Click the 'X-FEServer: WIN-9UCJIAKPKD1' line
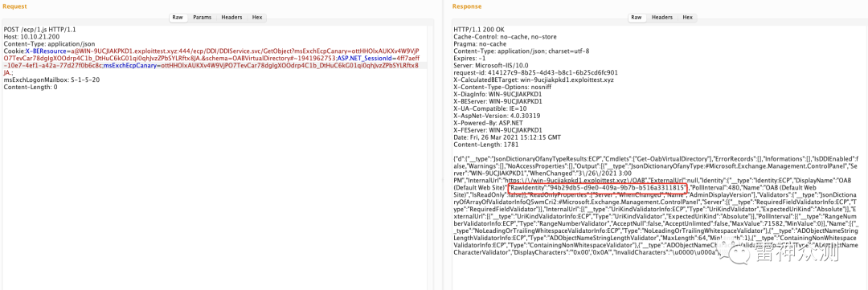The height and width of the screenshot is (290, 868). 497,130
